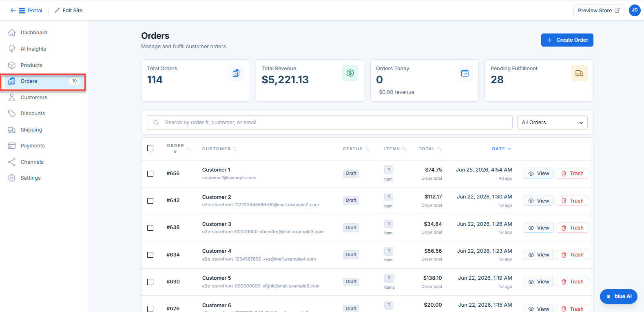
Task: Click the Dashboard home icon
Action: (12, 33)
